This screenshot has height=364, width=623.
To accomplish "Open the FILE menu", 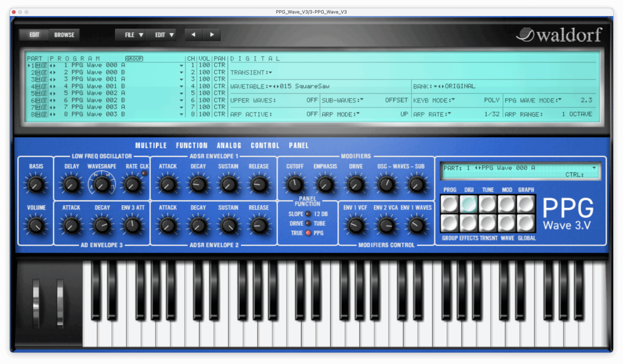I will (130, 35).
